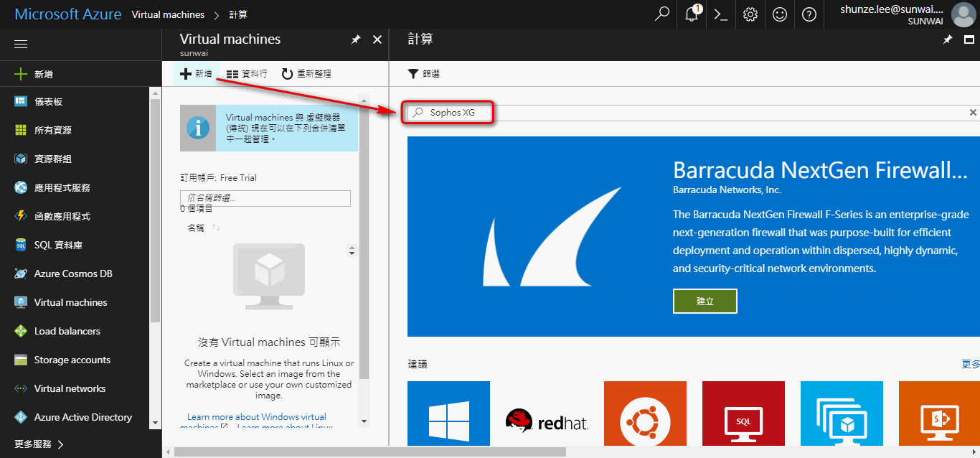This screenshot has height=458, width=980.
Task: Open Azure Cosmos DB in sidebar
Action: [x=75, y=274]
